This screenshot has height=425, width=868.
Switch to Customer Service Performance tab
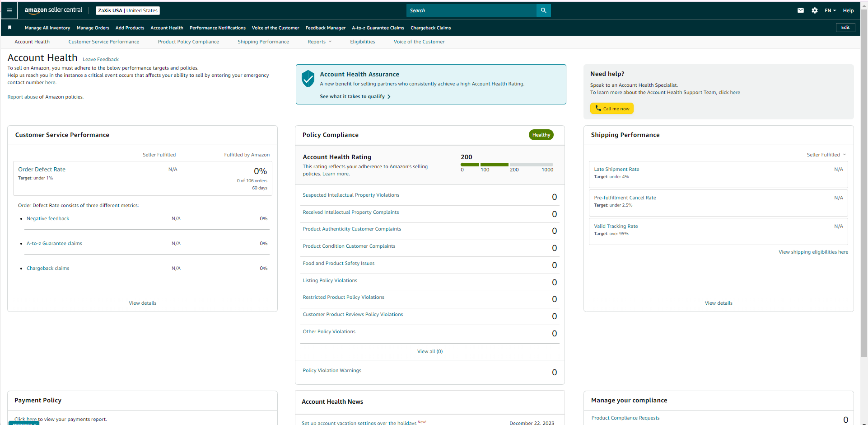click(x=104, y=42)
